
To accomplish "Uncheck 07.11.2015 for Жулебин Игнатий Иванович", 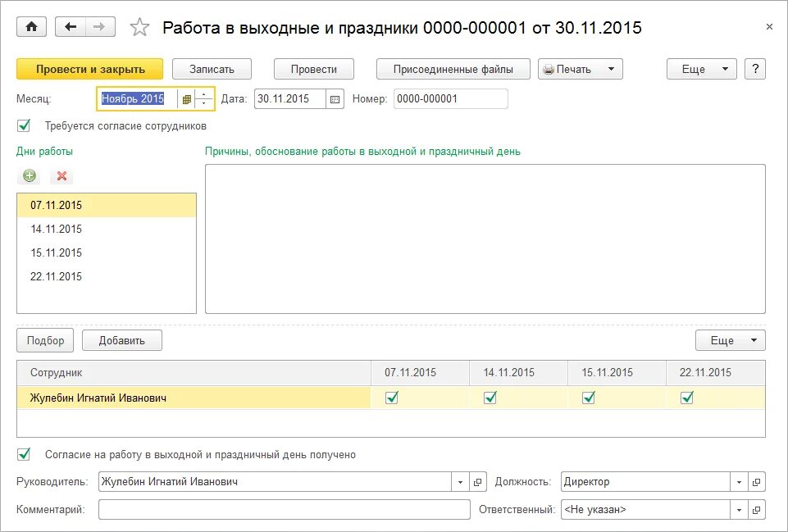I will pyautogui.click(x=392, y=398).
